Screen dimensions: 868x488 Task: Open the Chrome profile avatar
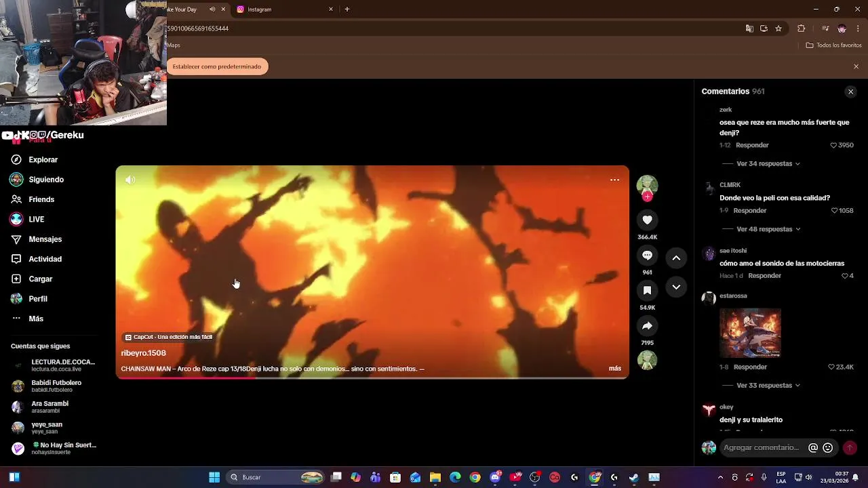click(842, 28)
